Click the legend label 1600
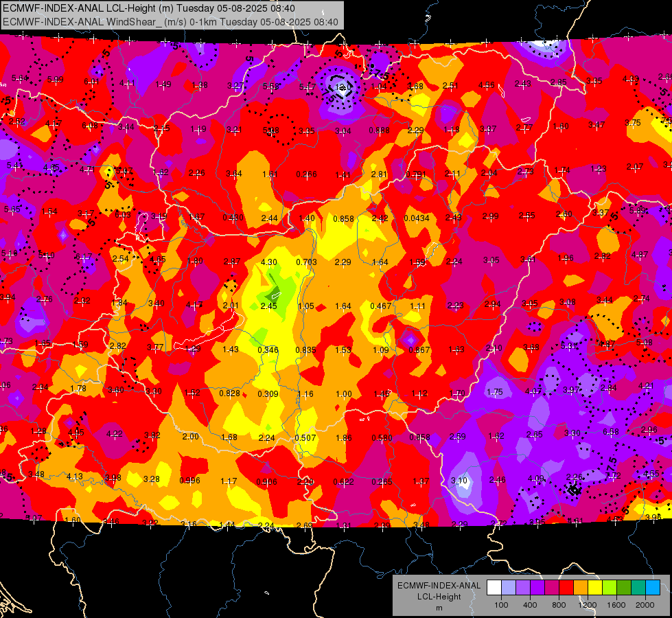 click(x=616, y=605)
